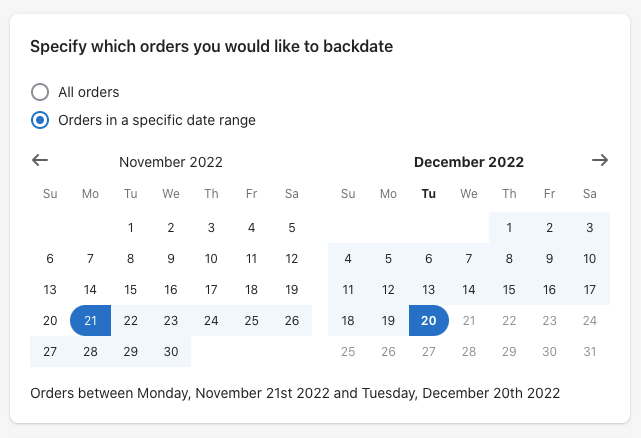Select November 30 in the calendar
Screen dimensions: 641x438
pyautogui.click(x=171, y=351)
